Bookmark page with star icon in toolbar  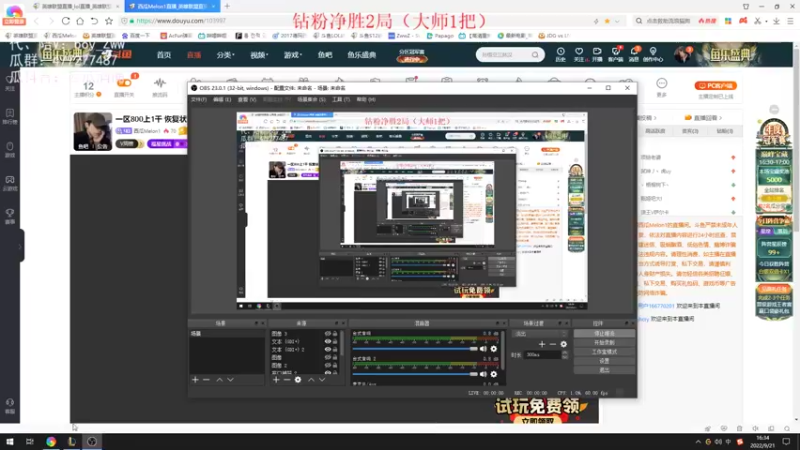pyautogui.click(x=109, y=21)
